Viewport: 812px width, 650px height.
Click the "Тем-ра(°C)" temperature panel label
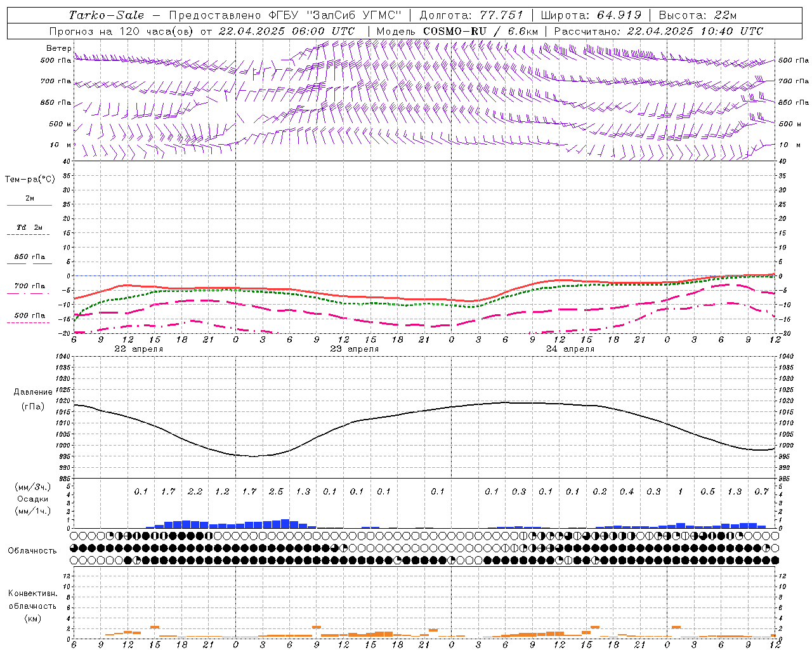(30, 180)
